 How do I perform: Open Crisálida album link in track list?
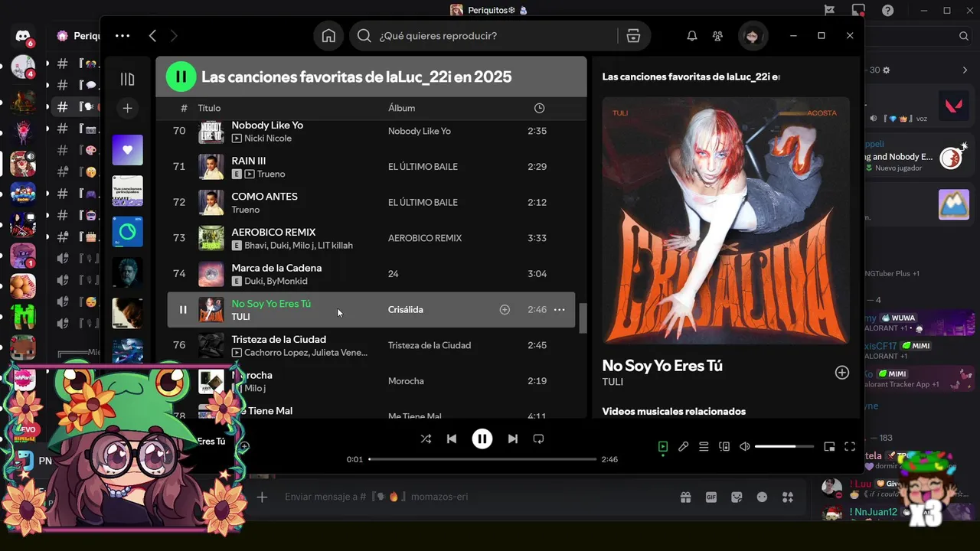pos(406,309)
